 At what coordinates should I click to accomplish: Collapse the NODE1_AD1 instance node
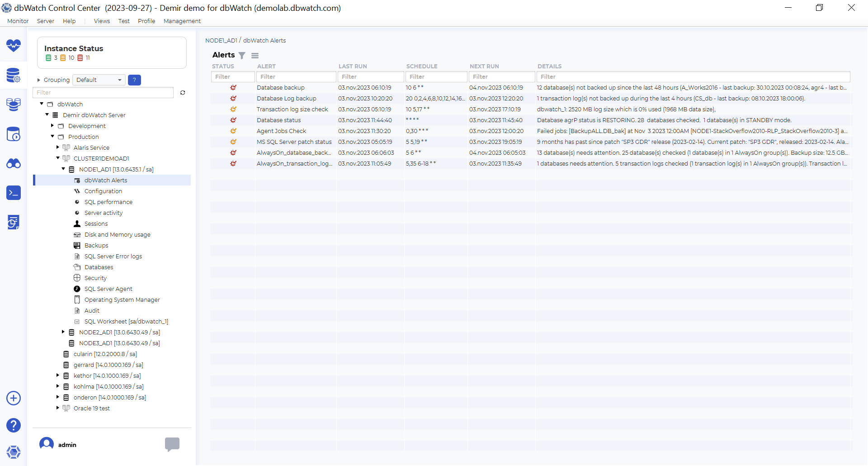63,169
